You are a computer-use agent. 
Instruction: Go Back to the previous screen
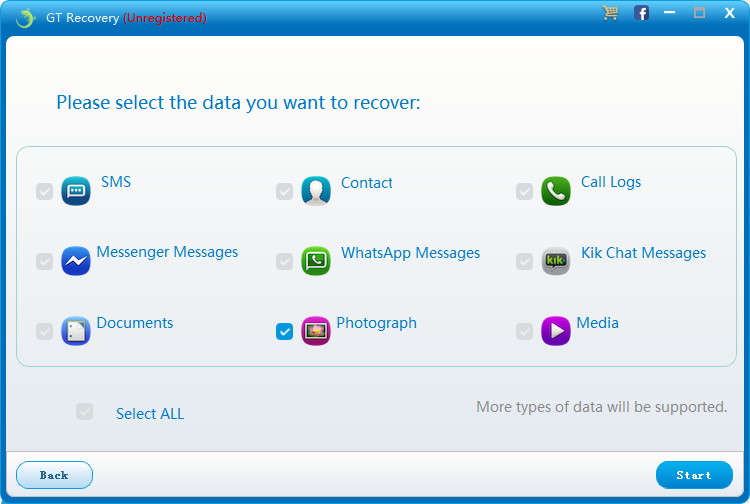[55, 475]
